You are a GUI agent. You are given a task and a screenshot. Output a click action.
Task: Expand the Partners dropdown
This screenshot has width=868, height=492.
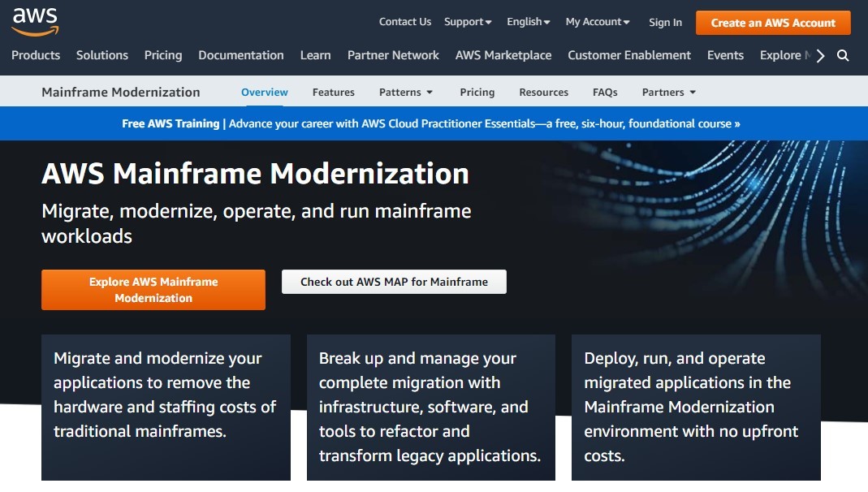pos(669,93)
